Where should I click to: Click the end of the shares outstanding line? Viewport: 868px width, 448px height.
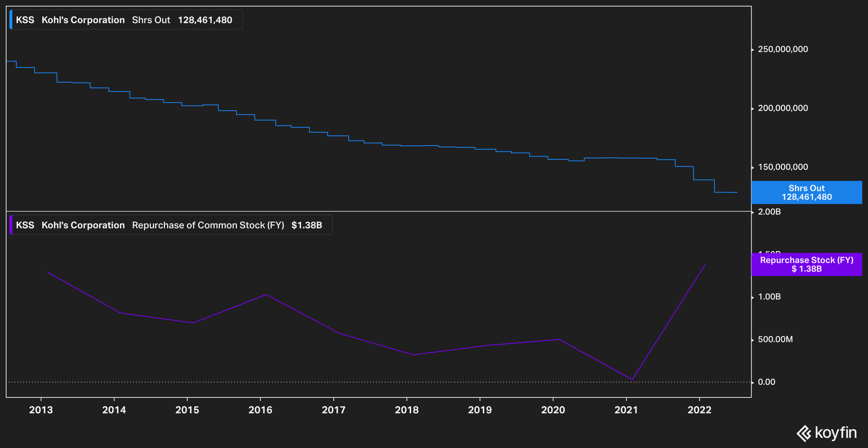pos(737,193)
